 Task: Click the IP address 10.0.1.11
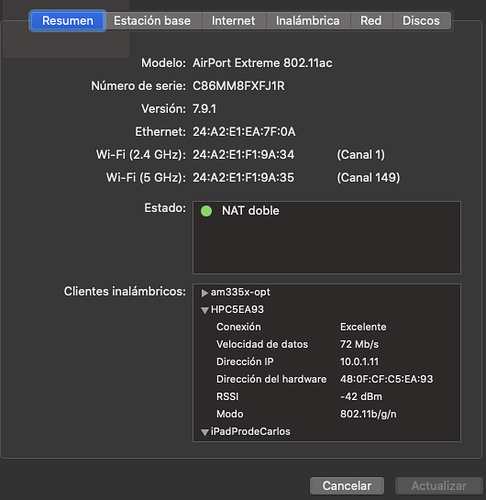pos(359,362)
